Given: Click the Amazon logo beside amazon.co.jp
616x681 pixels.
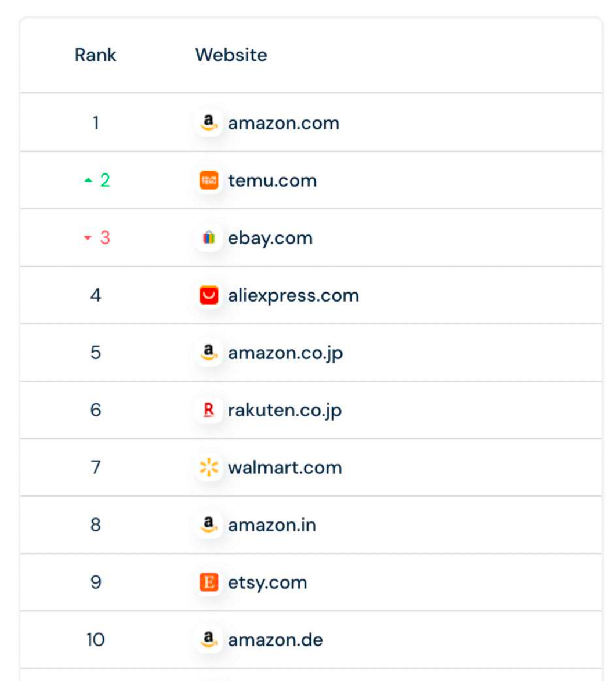Looking at the screenshot, I should 209,353.
